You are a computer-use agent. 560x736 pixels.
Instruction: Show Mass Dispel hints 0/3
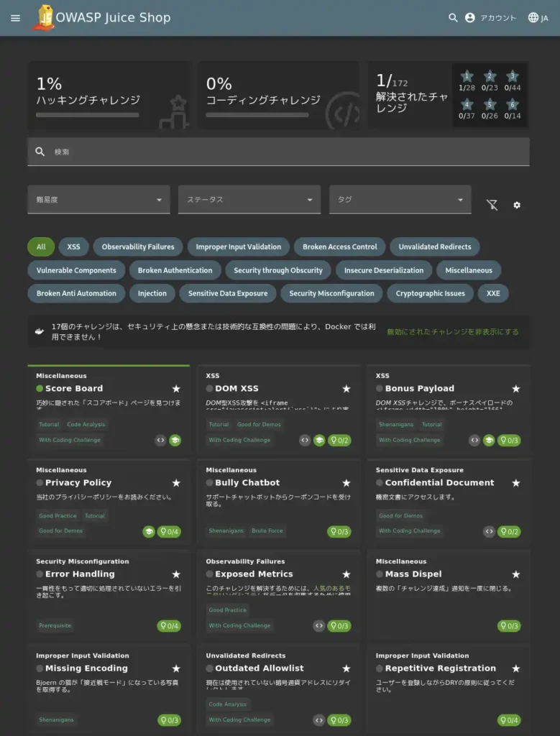(x=509, y=626)
